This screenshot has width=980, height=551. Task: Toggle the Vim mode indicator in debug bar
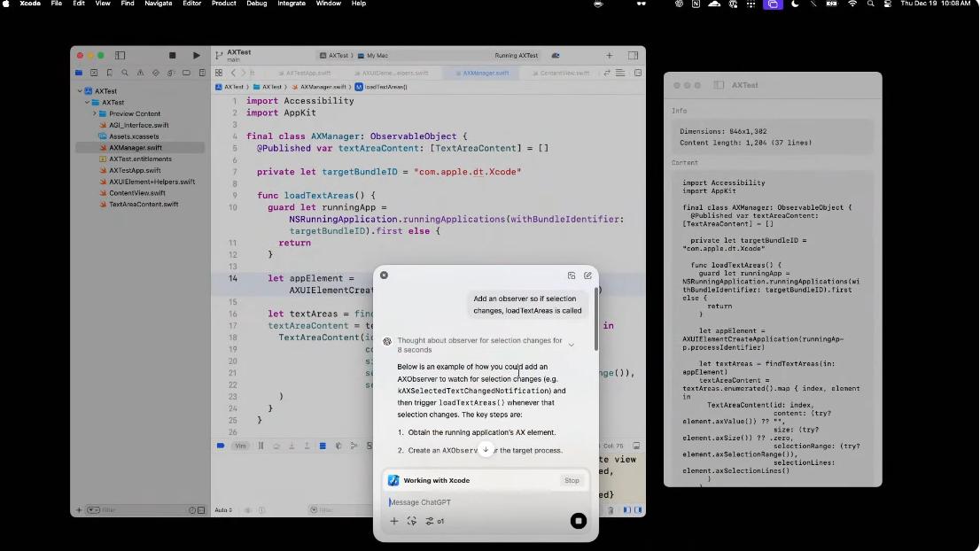click(239, 446)
